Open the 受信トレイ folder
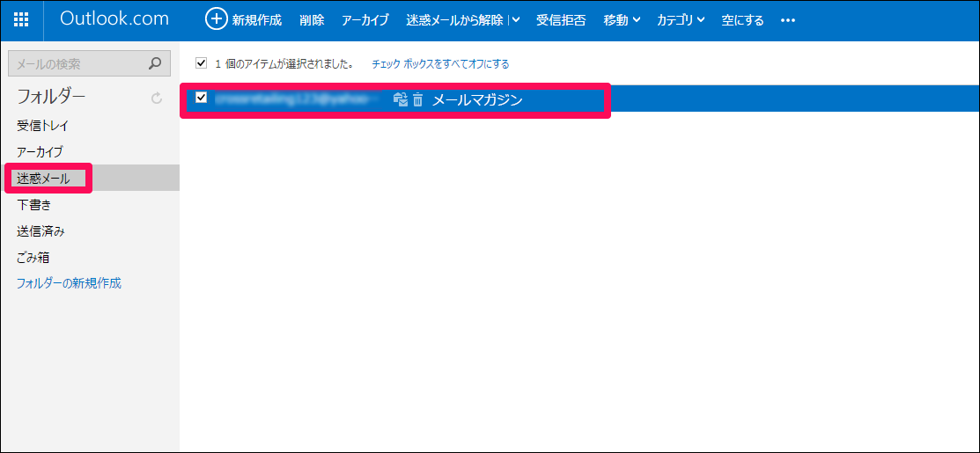Viewport: 980px width, 453px height. 42,126
